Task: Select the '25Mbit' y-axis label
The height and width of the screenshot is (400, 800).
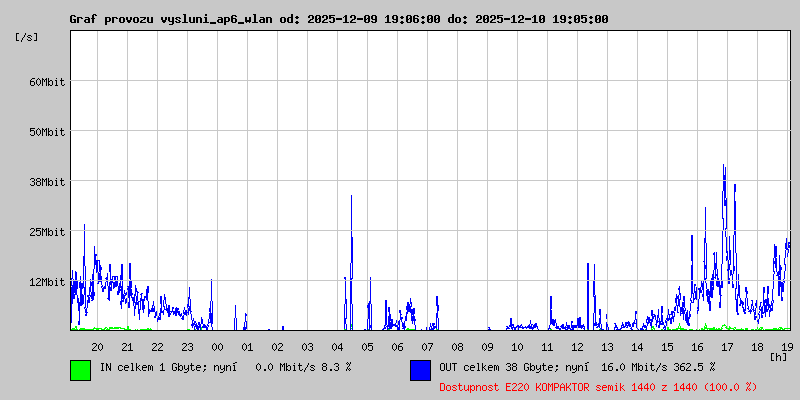Action: tap(47, 232)
